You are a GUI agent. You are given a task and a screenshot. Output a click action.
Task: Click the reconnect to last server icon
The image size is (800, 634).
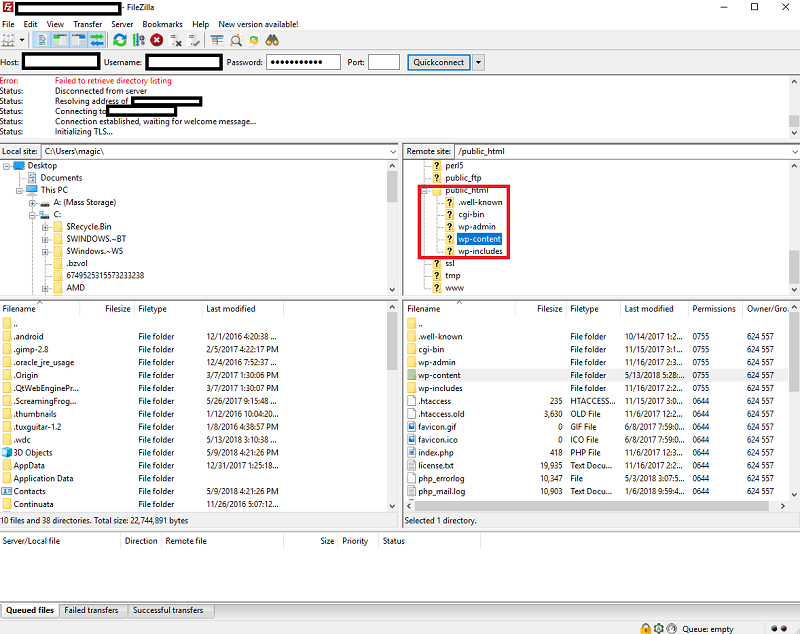194,40
